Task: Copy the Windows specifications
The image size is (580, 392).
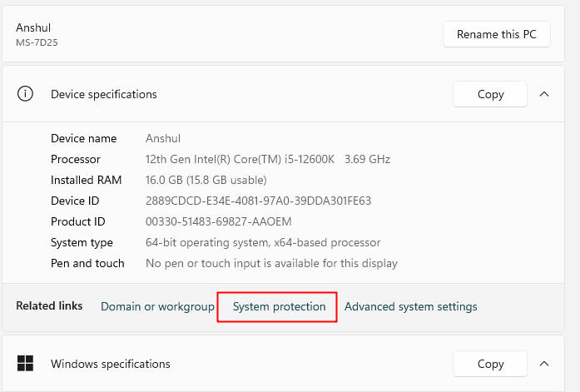Action: click(x=490, y=364)
